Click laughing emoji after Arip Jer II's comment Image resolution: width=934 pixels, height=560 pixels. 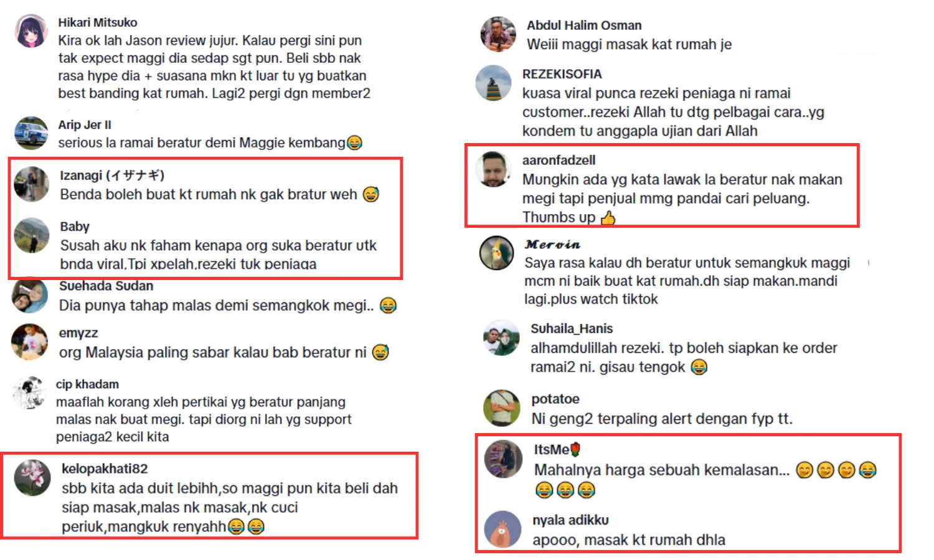point(354,143)
